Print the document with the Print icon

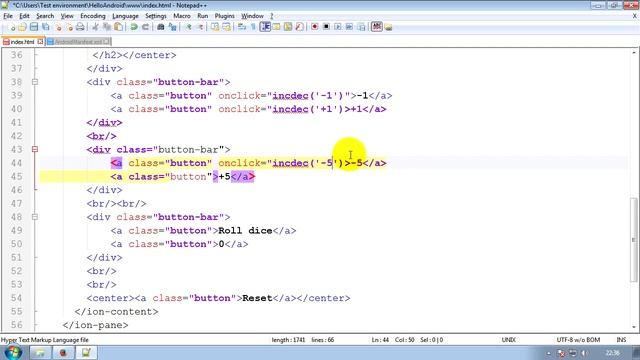pos(80,27)
